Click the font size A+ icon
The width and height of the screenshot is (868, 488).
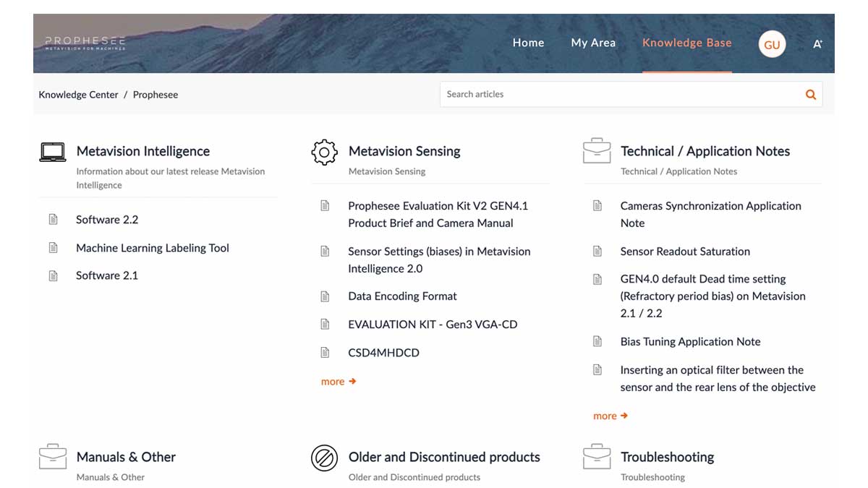[817, 44]
